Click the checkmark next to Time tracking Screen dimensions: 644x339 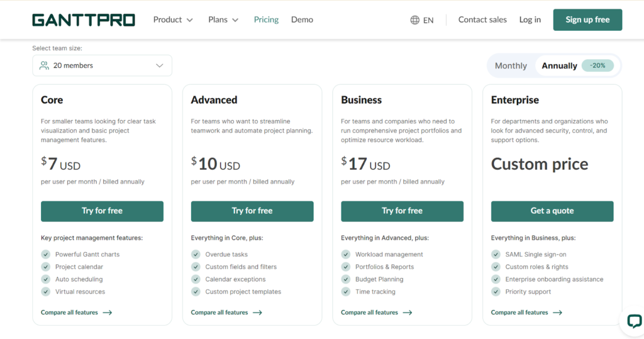[x=346, y=291]
